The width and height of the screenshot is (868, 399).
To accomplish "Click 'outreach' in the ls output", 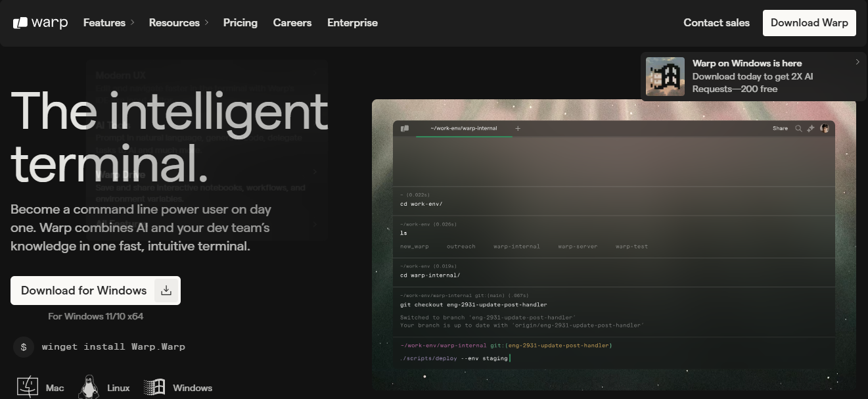I will [x=461, y=246].
